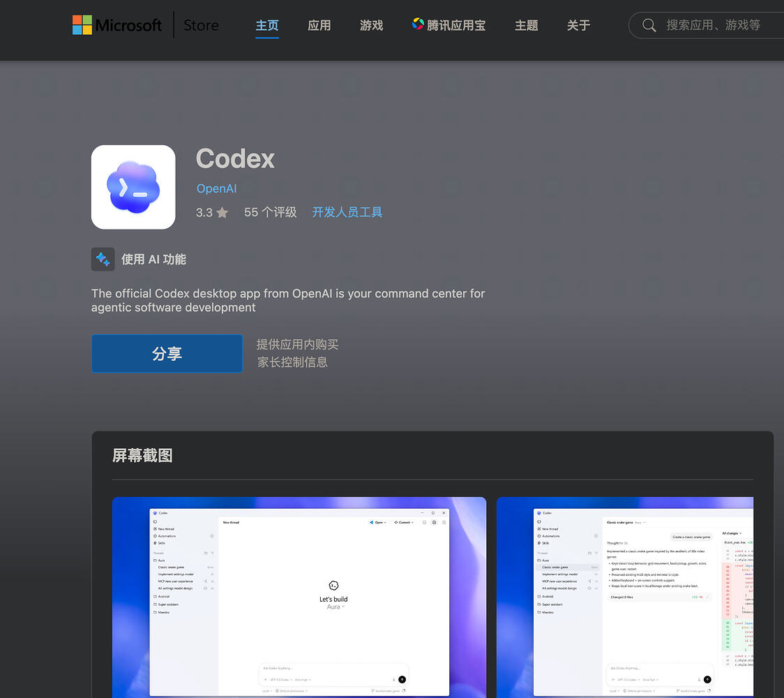
Task: Open the 应用 menu item
Action: pyautogui.click(x=319, y=25)
